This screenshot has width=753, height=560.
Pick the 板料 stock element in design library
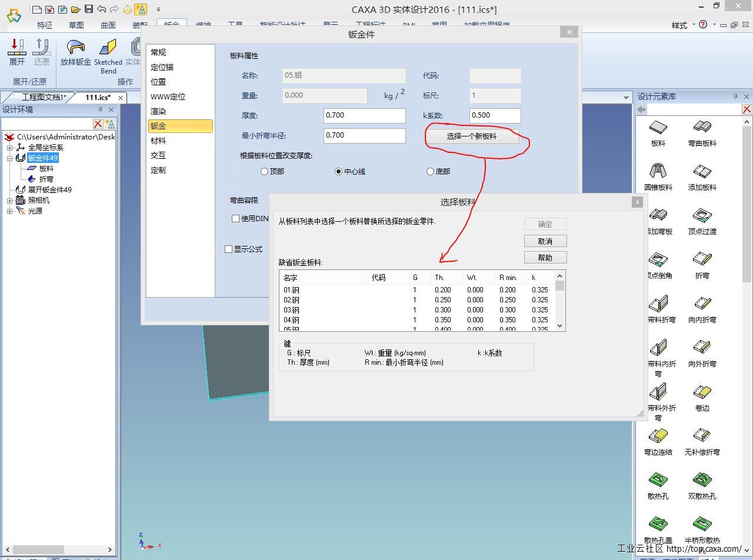click(658, 134)
